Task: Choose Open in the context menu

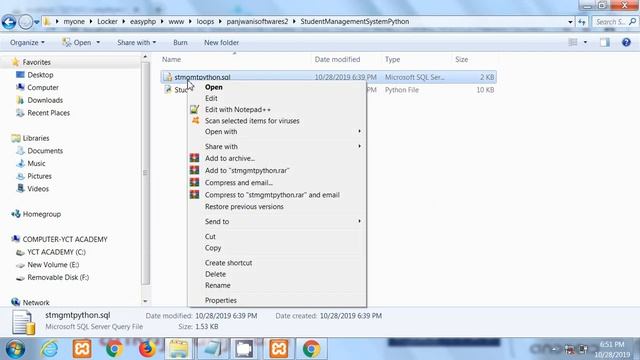Action: (277, 87)
